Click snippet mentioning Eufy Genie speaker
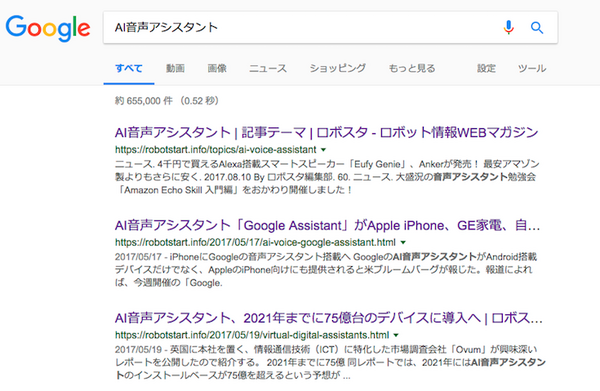This screenshot has width=600, height=391. (327, 177)
